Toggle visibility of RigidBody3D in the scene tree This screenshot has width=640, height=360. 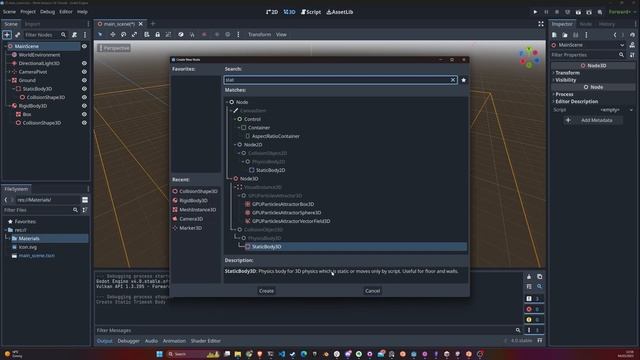pyautogui.click(x=84, y=106)
